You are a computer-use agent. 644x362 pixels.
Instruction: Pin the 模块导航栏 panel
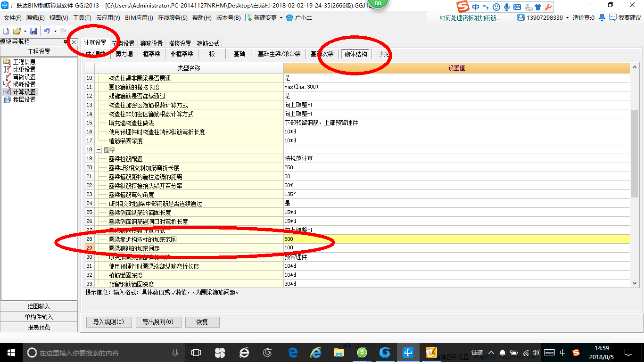point(66,42)
